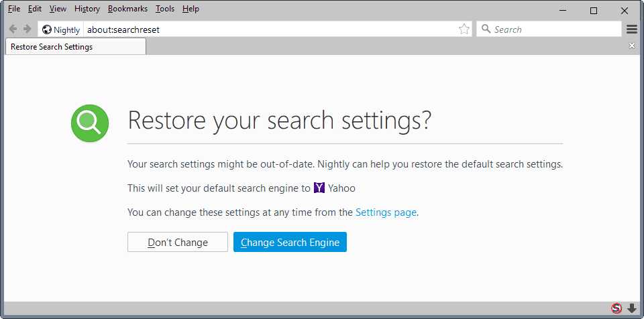Click the 'Restore your search settings?' heading
This screenshot has width=644, height=319.
coord(280,120)
